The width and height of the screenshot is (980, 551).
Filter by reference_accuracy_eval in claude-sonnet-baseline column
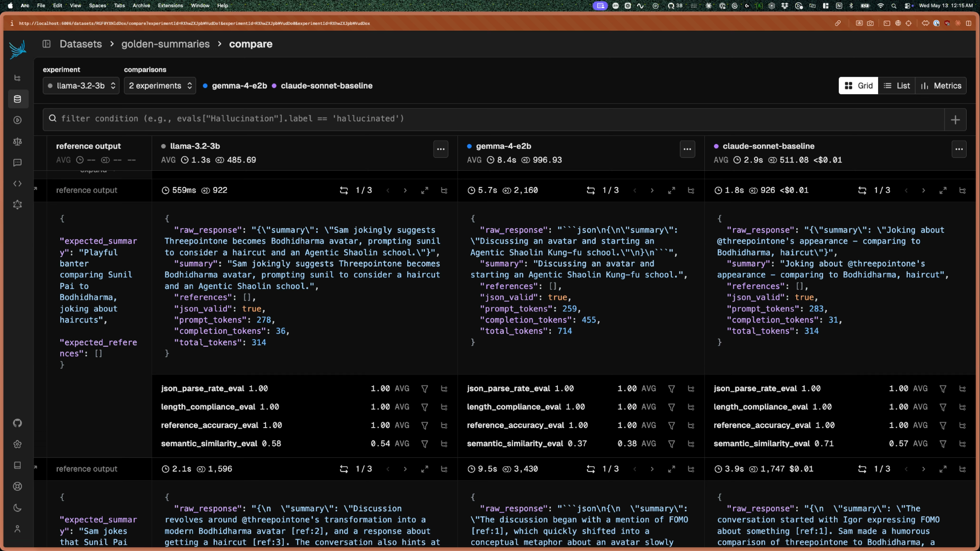(943, 426)
